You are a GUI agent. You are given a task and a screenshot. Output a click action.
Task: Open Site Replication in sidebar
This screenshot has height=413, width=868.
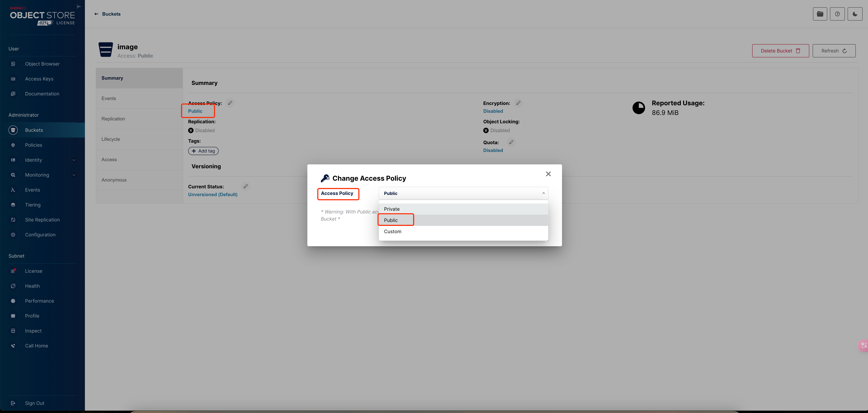click(x=42, y=220)
